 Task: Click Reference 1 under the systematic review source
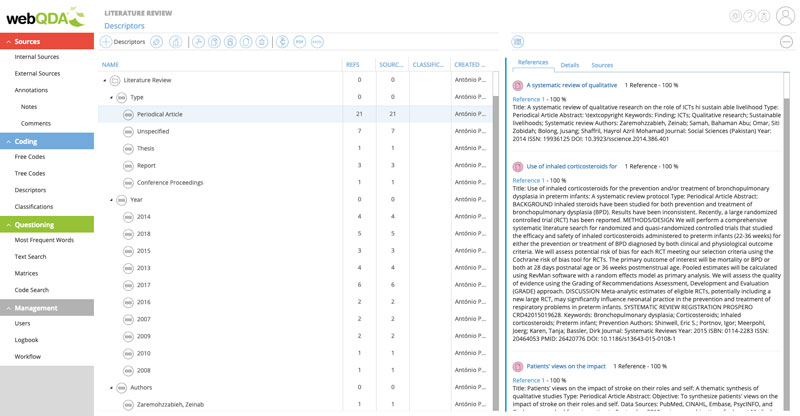pos(528,100)
